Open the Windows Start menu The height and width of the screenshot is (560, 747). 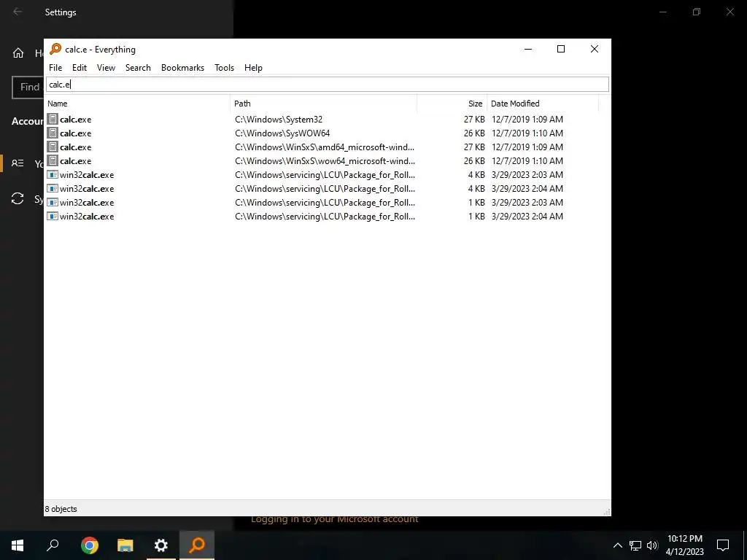point(18,545)
